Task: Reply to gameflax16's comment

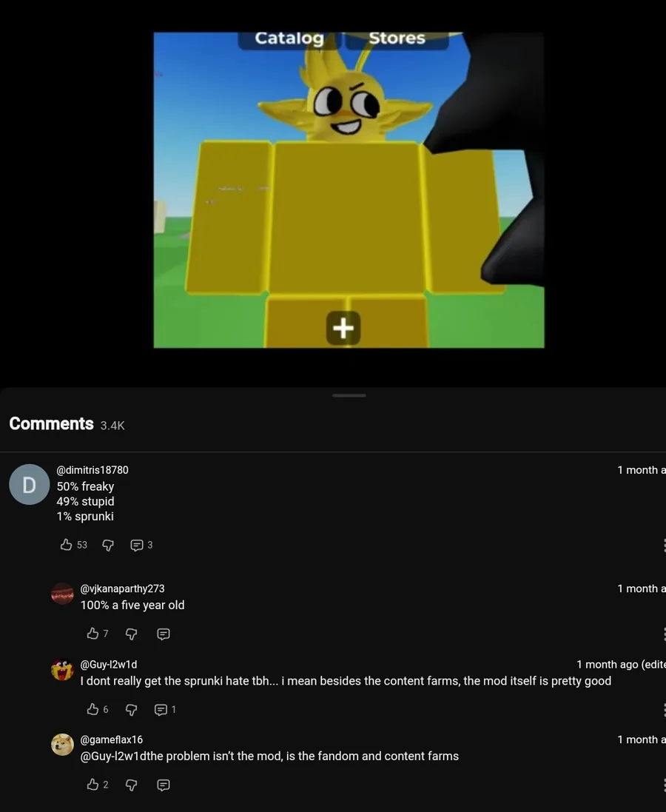Action: pos(163,785)
